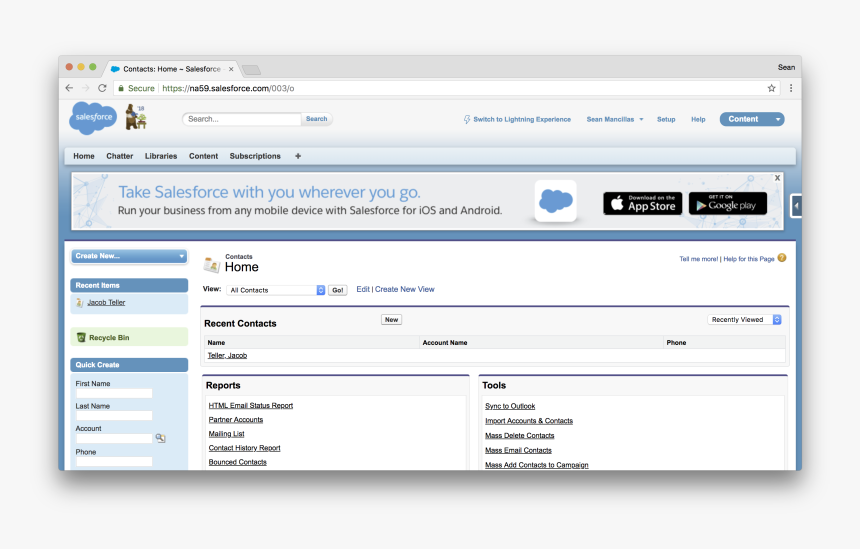This screenshot has width=860, height=549.
Task: Click the secure padlock icon
Action: (x=121, y=88)
